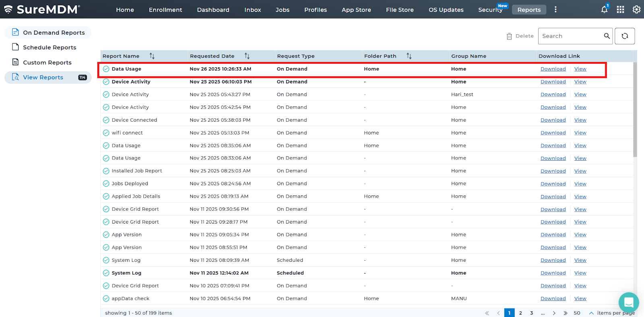Open the Profiles menu tab
Viewport: 644px width, 317px height.
315,10
